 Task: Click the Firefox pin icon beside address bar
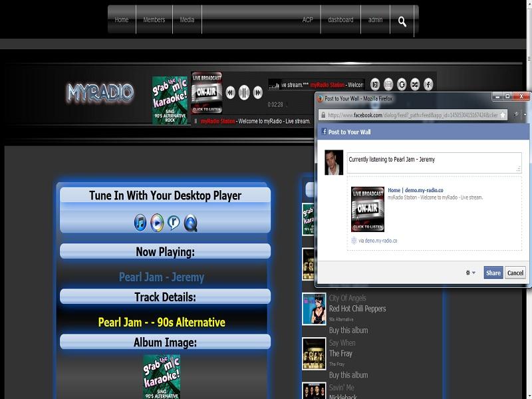[x=516, y=115]
